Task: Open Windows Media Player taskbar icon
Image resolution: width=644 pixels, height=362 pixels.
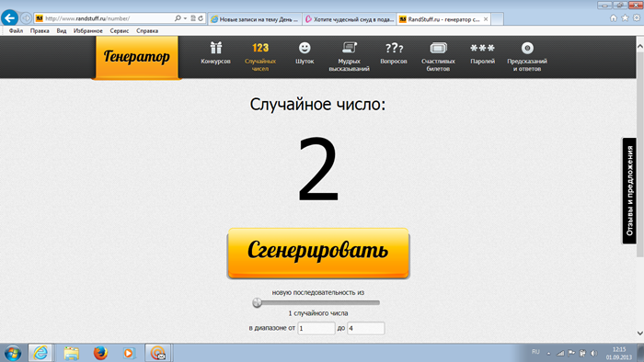Action: pyautogui.click(x=129, y=353)
